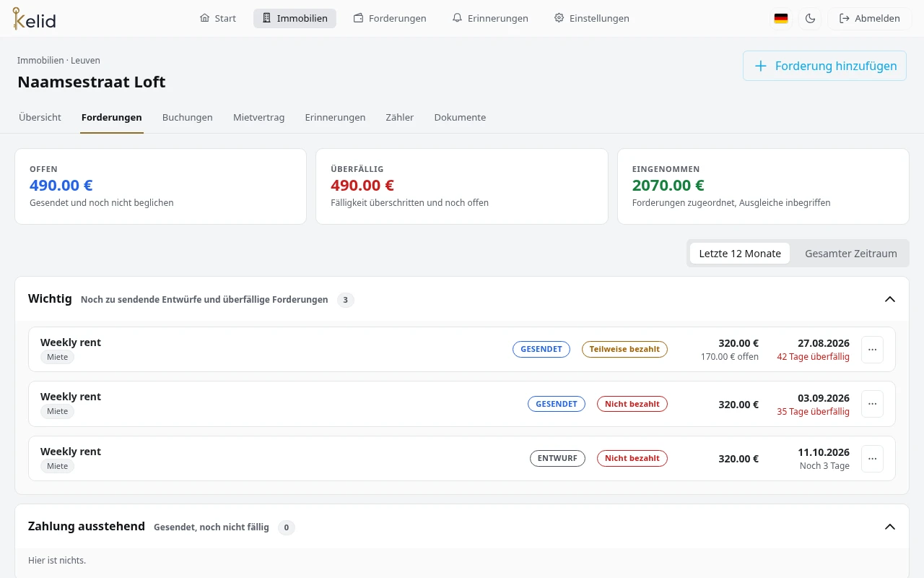Click Forderung hinzufügen button
Image resolution: width=924 pixels, height=578 pixels.
click(824, 66)
